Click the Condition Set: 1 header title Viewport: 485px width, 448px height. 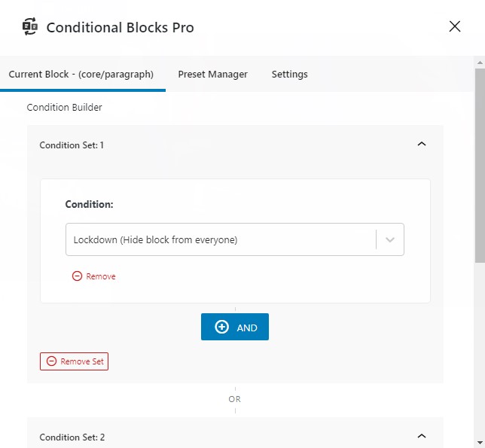[72, 145]
